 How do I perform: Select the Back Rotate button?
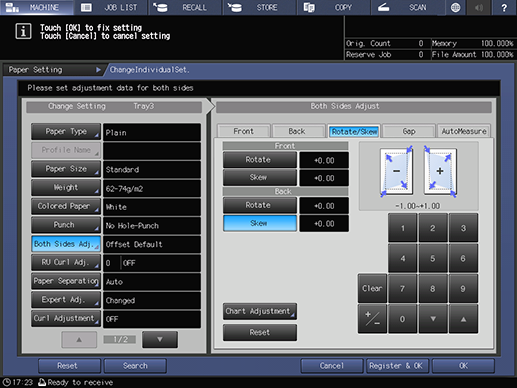[260, 205]
